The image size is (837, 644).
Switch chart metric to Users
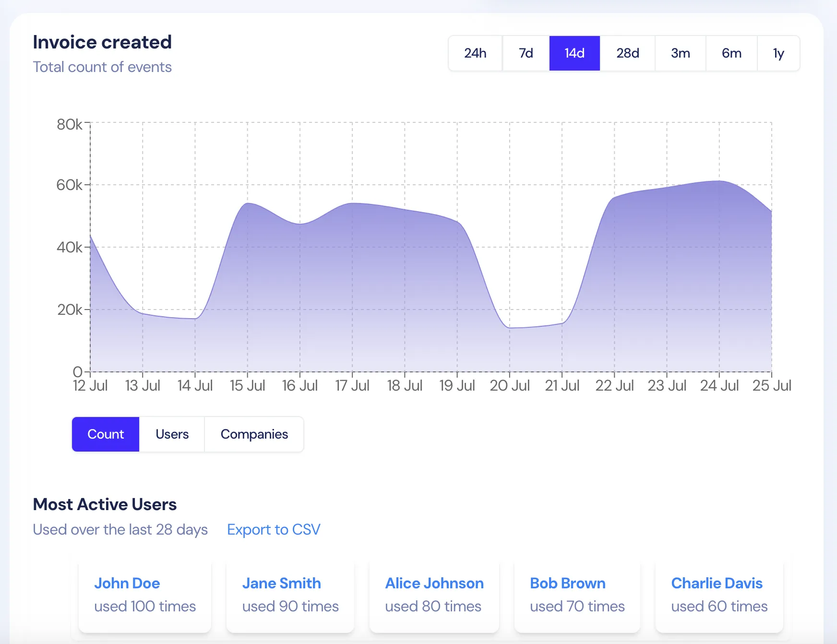click(x=172, y=434)
